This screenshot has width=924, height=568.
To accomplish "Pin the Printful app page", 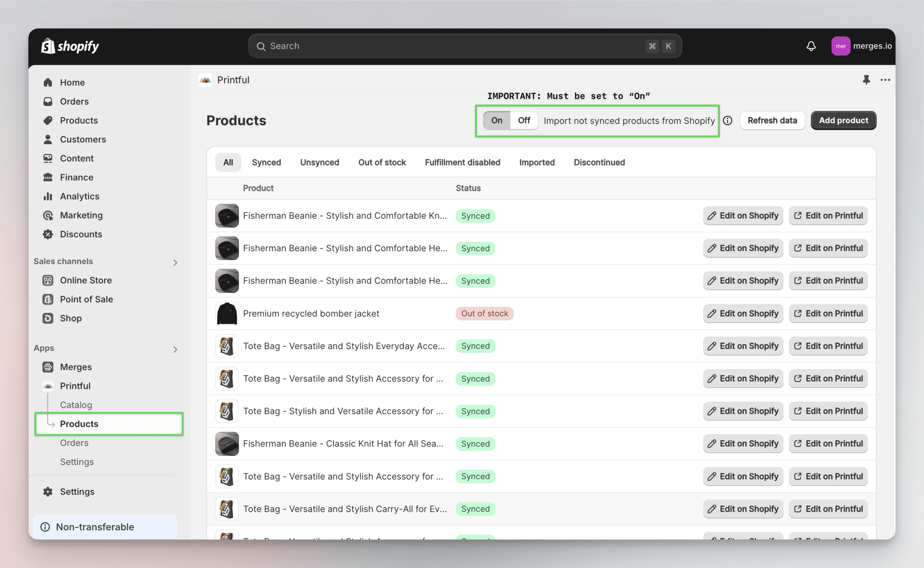I will [866, 80].
